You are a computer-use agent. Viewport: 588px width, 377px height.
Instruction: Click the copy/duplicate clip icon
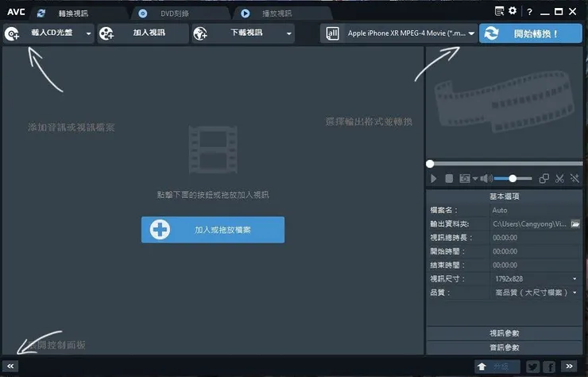click(x=544, y=178)
